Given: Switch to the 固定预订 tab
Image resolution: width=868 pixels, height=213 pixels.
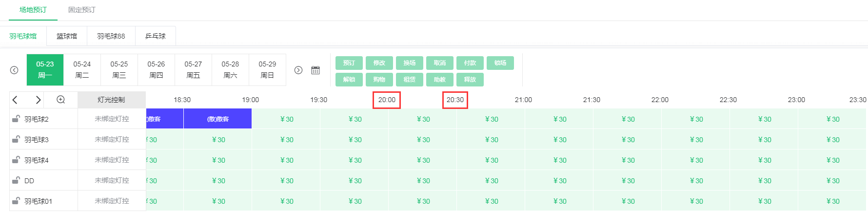Looking at the screenshot, I should (x=82, y=10).
